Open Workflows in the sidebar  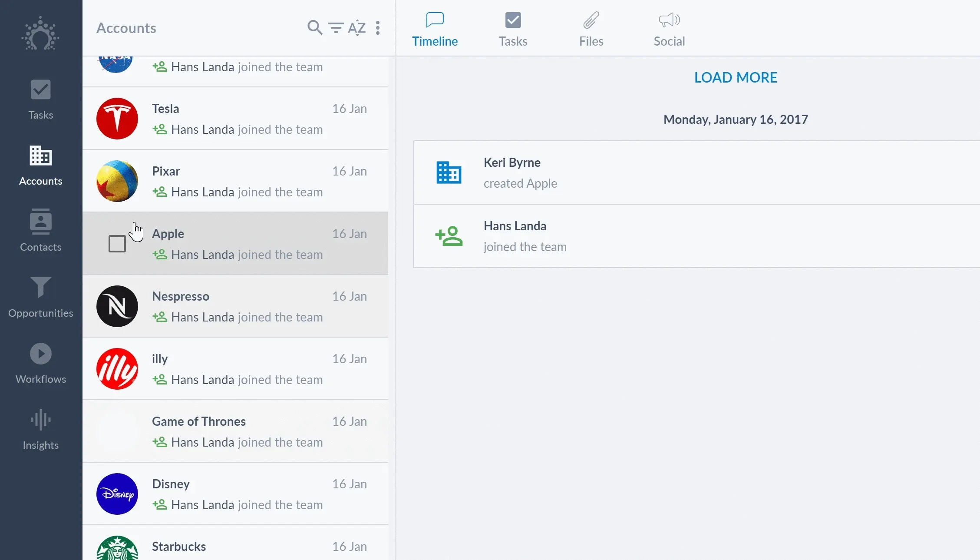pos(41,364)
